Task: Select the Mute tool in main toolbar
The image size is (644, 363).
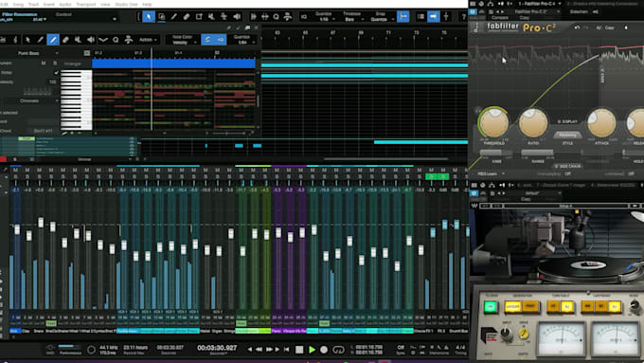Action: (211, 17)
